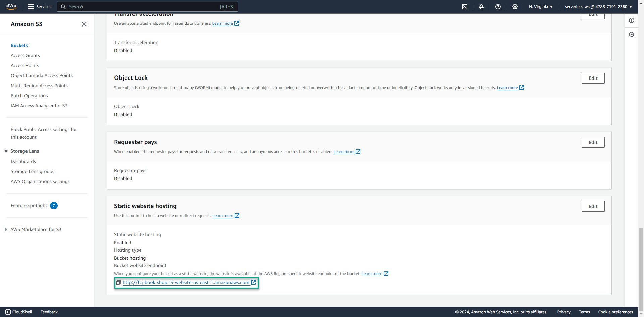
Task: Open the settings gear in header
Action: pyautogui.click(x=515, y=7)
